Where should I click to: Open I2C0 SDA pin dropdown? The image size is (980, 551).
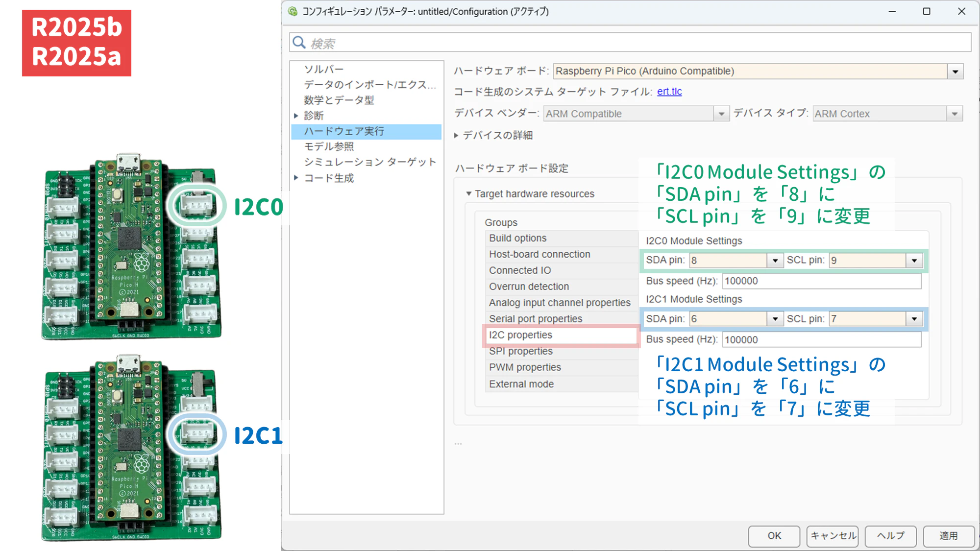tap(775, 261)
